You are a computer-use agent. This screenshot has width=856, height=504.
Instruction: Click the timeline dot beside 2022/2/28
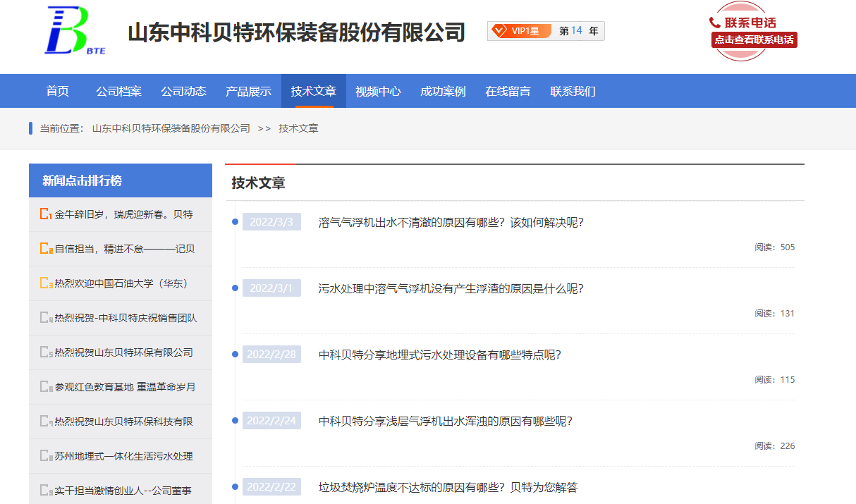235,355
